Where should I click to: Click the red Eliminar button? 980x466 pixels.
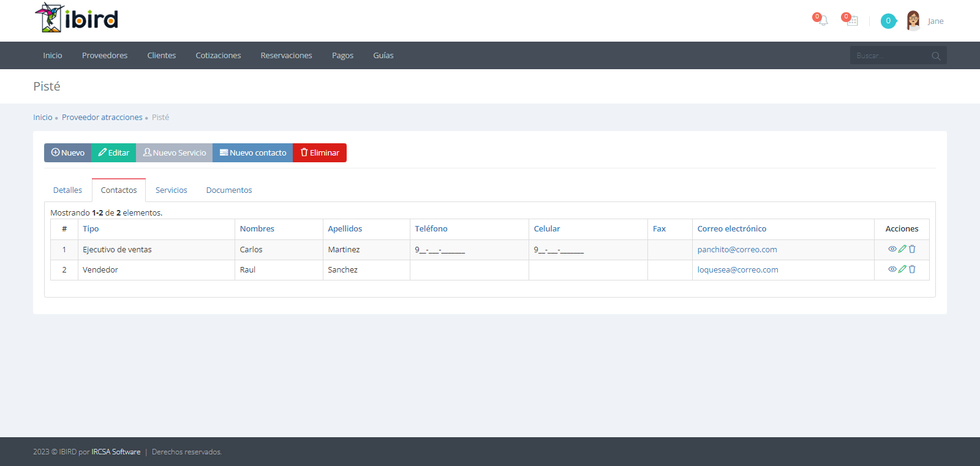coord(320,152)
